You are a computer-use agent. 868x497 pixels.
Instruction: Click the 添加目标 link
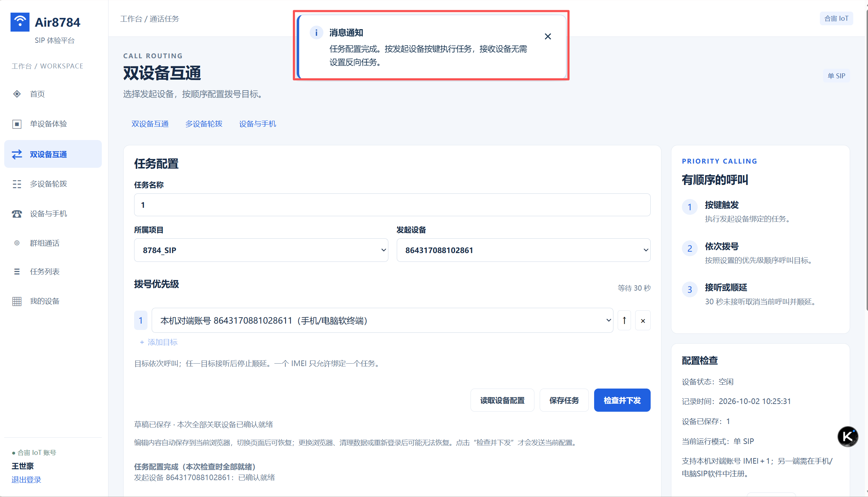(x=158, y=342)
